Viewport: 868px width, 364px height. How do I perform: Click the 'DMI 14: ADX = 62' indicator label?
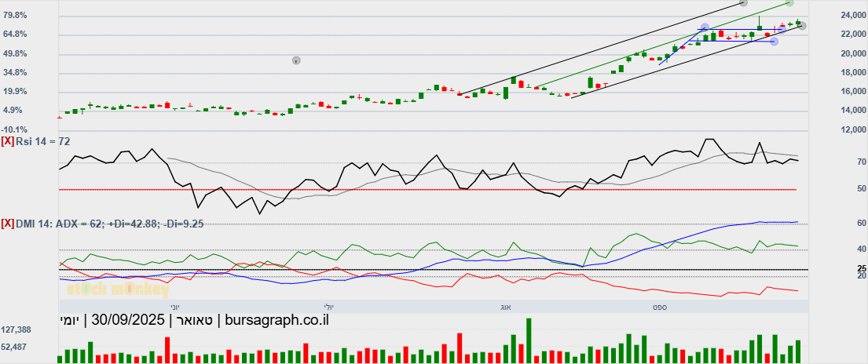59,224
